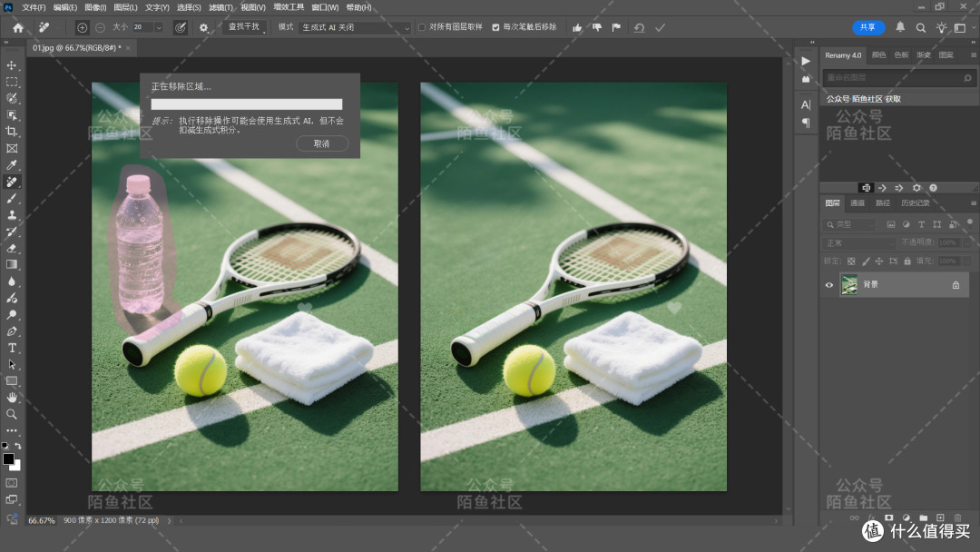The image size is (980, 552).
Task: Select the Hand tool
Action: (x=11, y=398)
